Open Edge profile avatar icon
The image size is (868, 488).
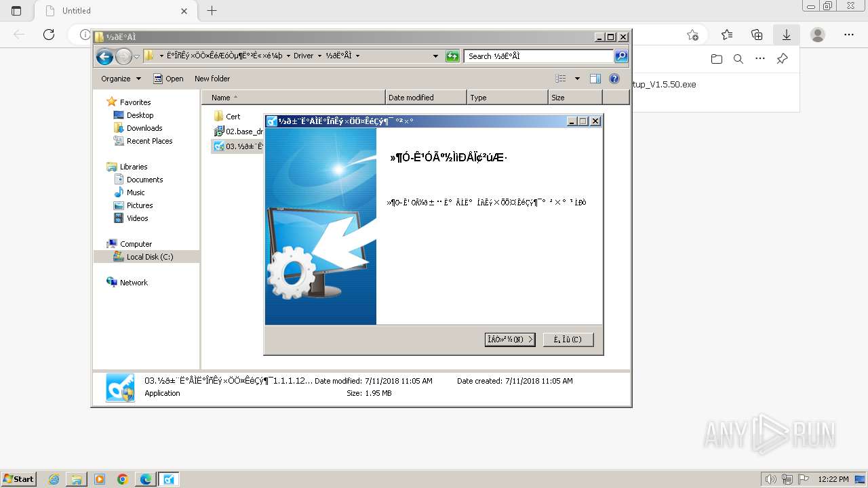818,35
